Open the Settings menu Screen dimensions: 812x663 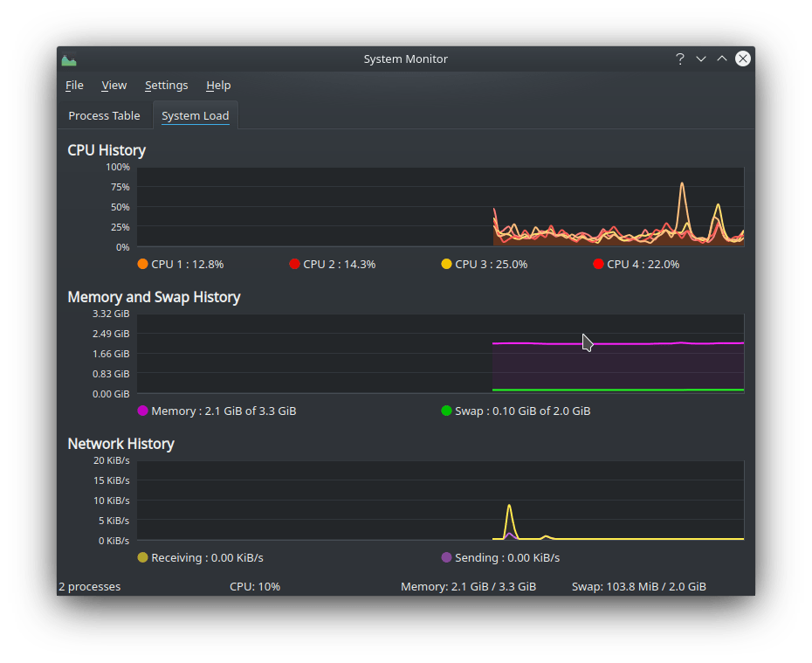[166, 86]
